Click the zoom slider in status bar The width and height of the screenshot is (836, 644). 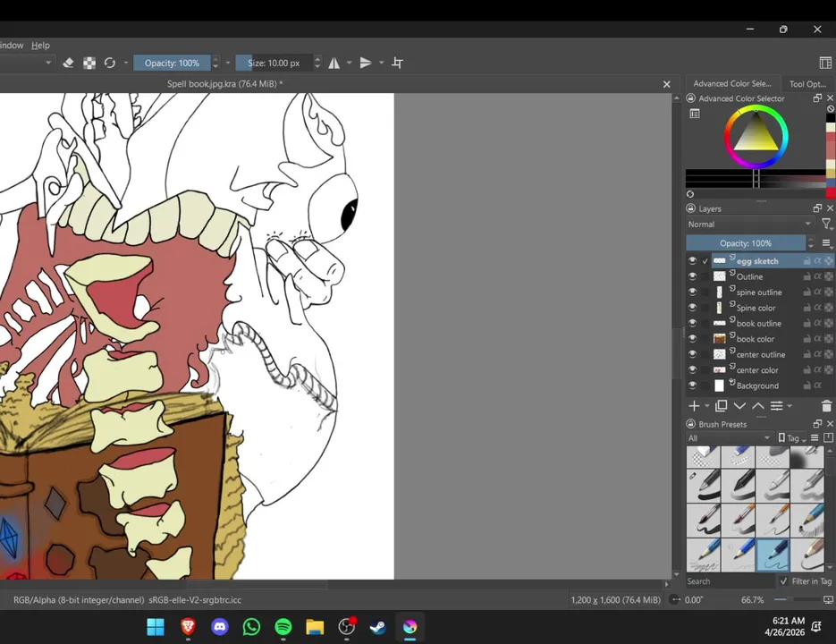797,599
